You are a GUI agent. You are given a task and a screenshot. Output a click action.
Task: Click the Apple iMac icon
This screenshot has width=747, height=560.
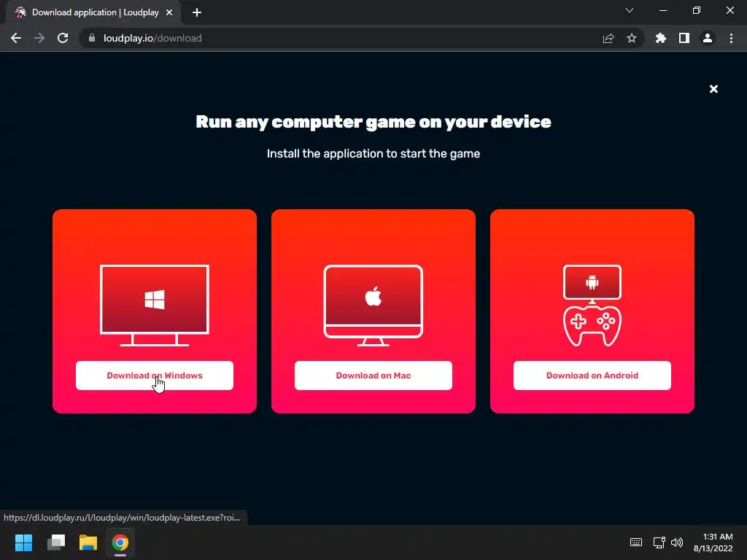pos(373,306)
